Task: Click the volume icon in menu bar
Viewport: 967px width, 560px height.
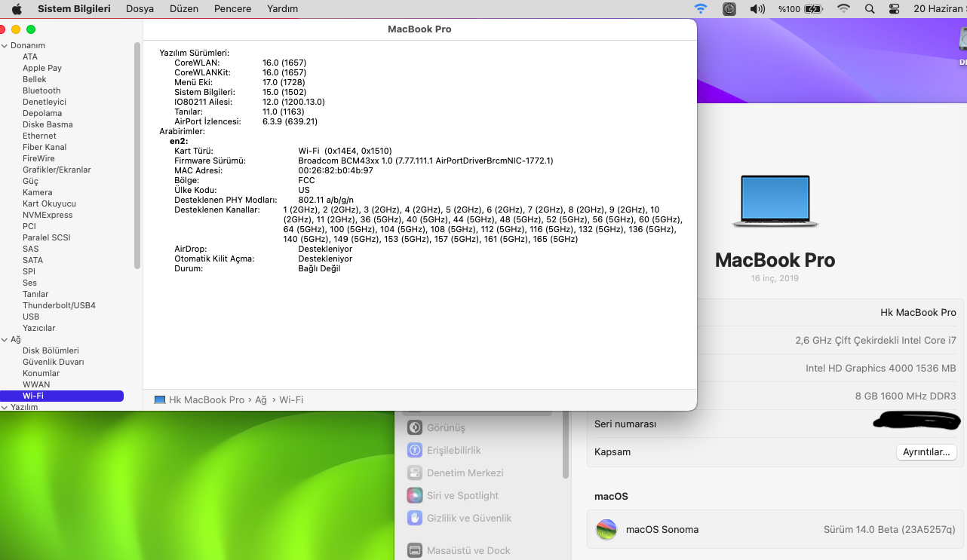Action: 757,9
